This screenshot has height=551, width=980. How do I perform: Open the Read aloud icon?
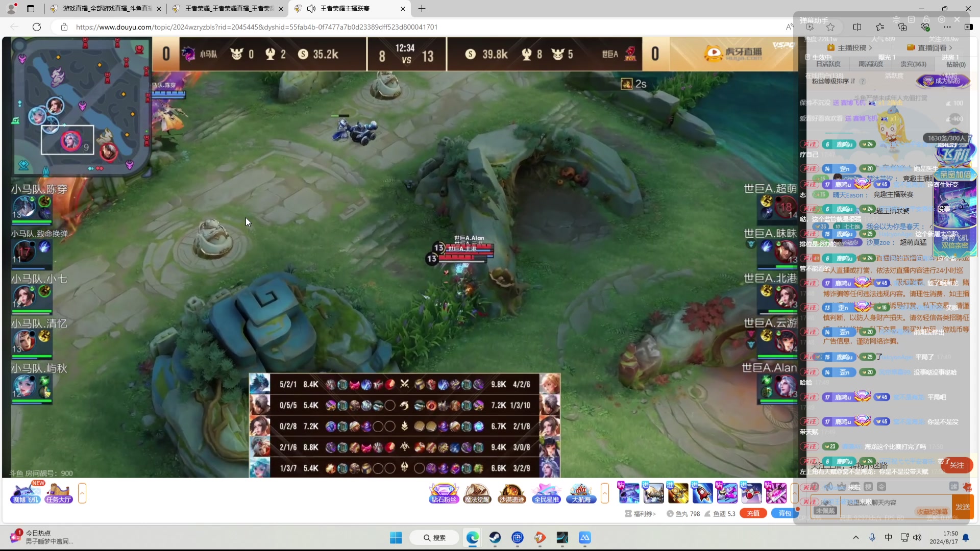[x=789, y=27]
